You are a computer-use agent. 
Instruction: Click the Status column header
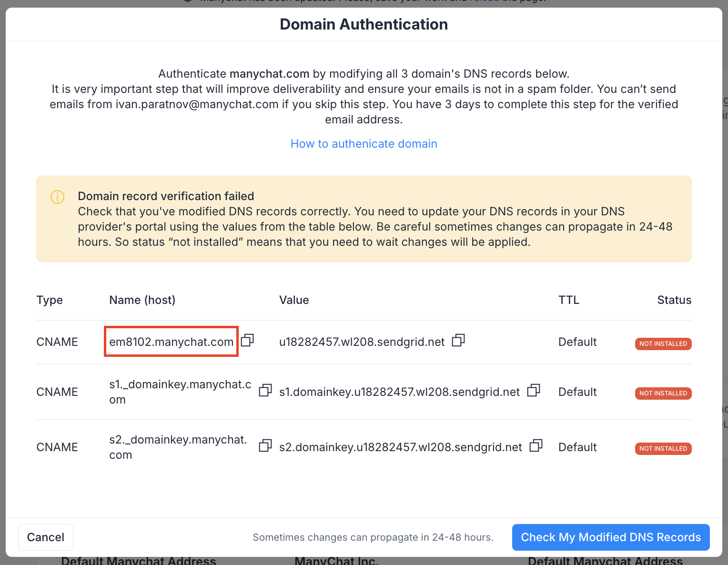pos(674,300)
